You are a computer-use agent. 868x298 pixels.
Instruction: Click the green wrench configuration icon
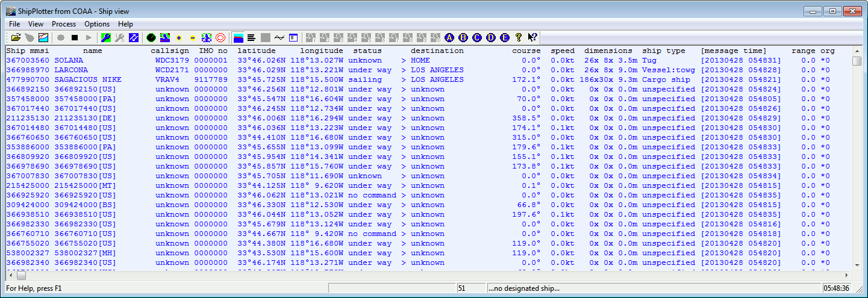(x=105, y=37)
